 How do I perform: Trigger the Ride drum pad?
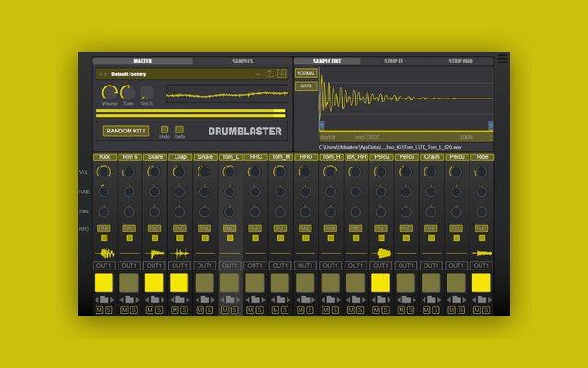(x=481, y=282)
